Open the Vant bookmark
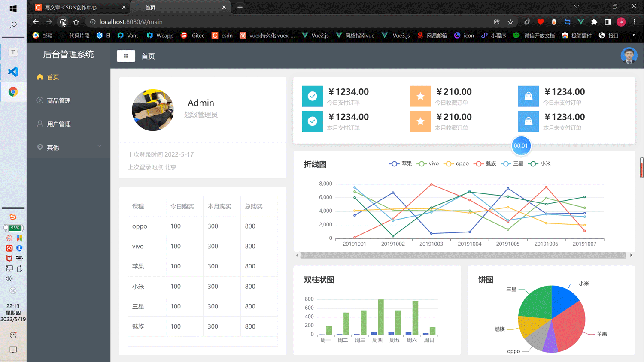 tap(128, 36)
